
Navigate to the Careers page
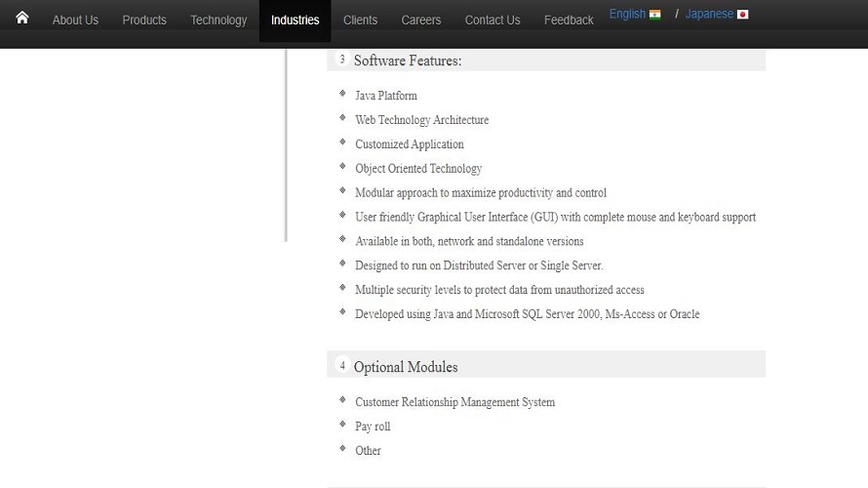(x=421, y=20)
